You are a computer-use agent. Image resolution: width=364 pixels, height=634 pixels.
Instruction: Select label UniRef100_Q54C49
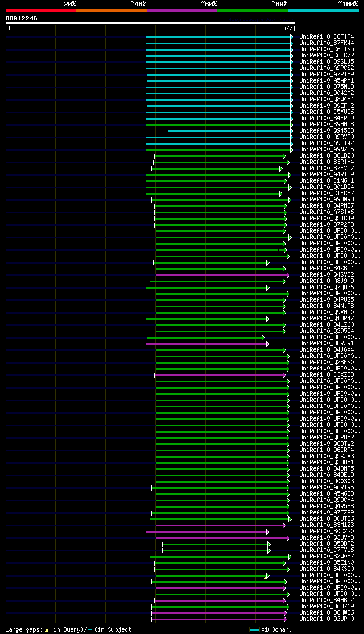(x=326, y=219)
